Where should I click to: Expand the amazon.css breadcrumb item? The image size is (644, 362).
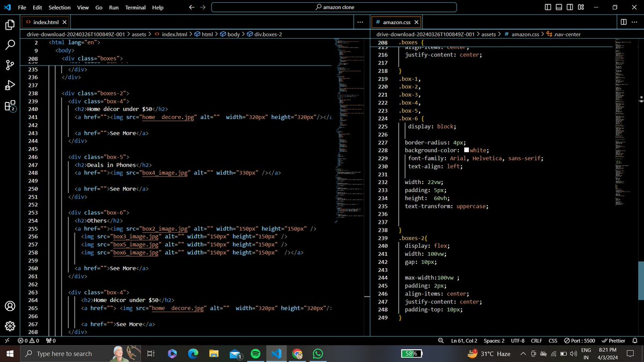click(x=521, y=34)
